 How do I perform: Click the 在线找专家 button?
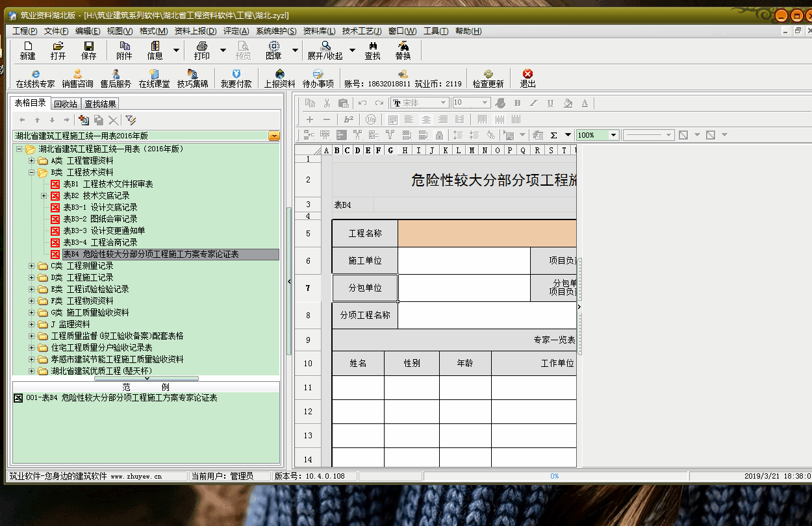point(35,78)
